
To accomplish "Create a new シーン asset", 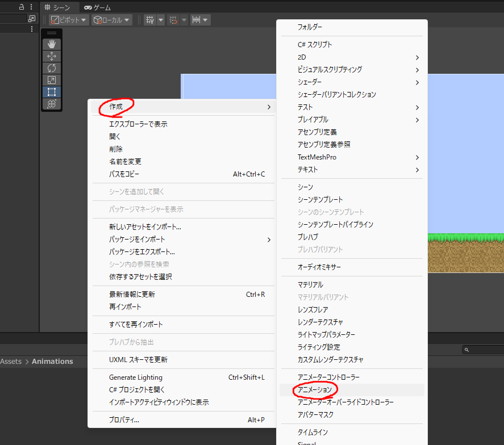I will pyautogui.click(x=352, y=187).
